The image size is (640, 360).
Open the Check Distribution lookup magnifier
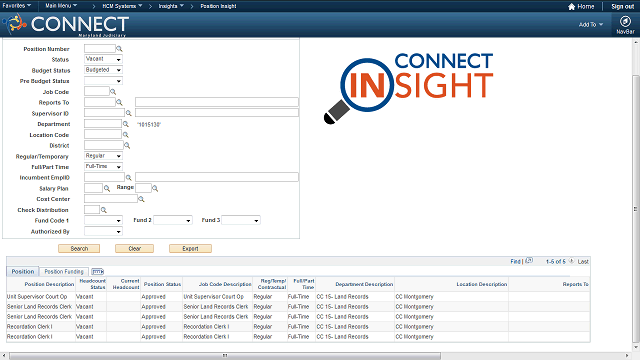[x=104, y=210]
